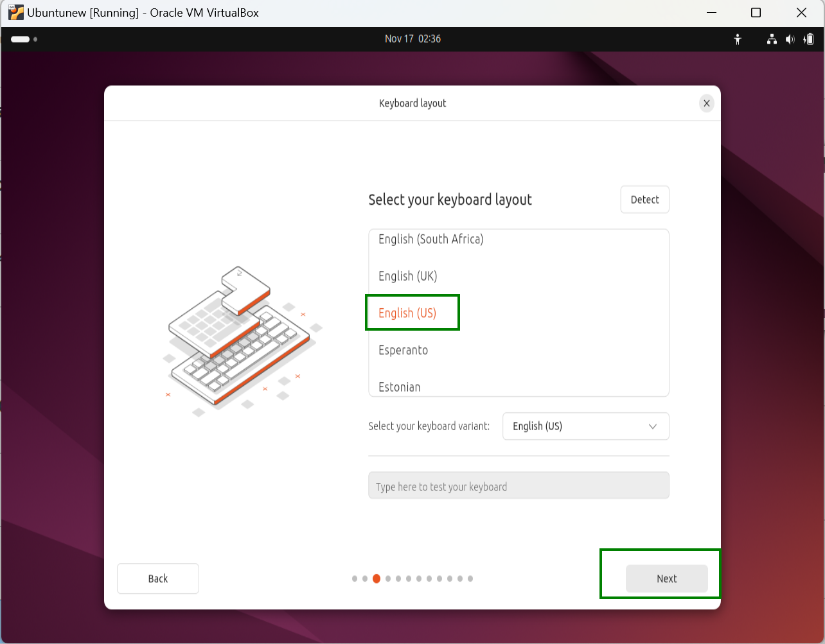Click the battery indicator icon in top bar
825x644 pixels.
810,39
